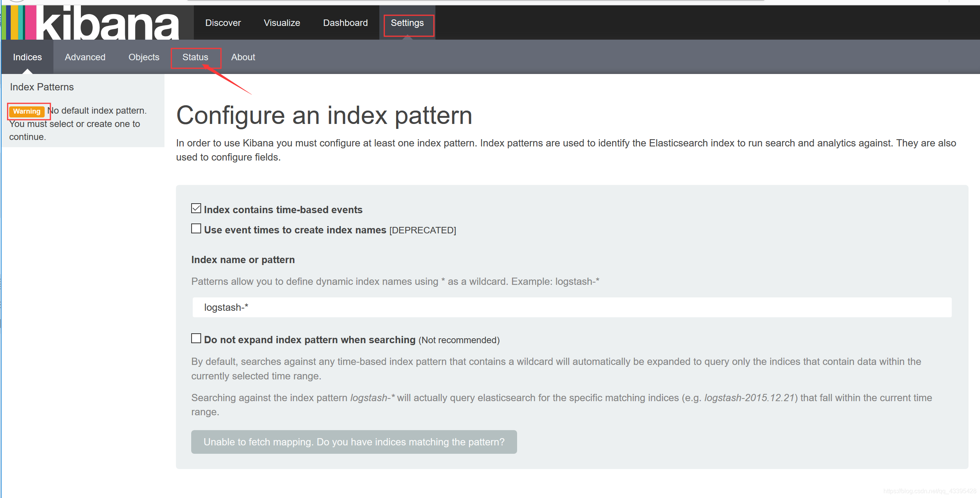Switch to the Objects section
The width and height of the screenshot is (980, 498).
point(144,57)
